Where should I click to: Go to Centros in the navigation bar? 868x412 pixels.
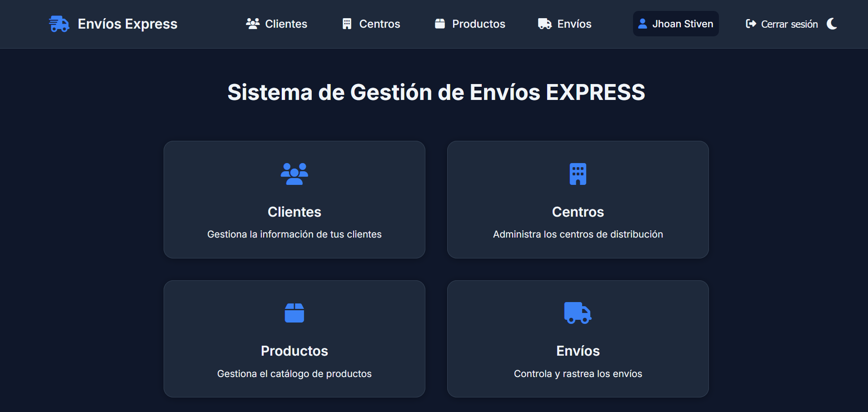(x=379, y=24)
